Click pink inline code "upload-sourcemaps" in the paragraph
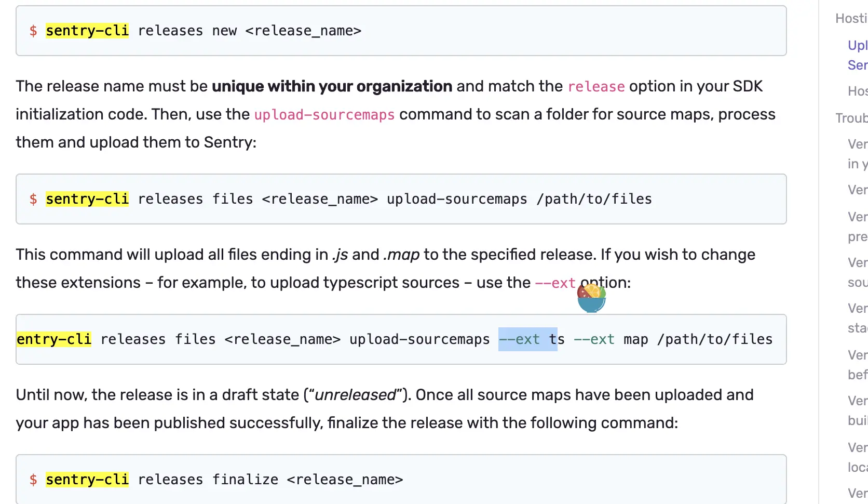Screen dimensions: 868x504 [324, 114]
